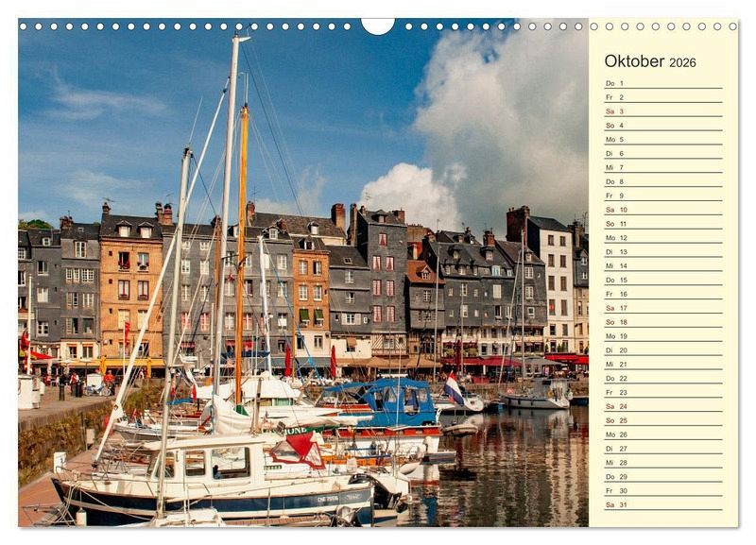The image size is (756, 545).
Task: Select the 'Sa 31' calendar row
Action: [663, 505]
